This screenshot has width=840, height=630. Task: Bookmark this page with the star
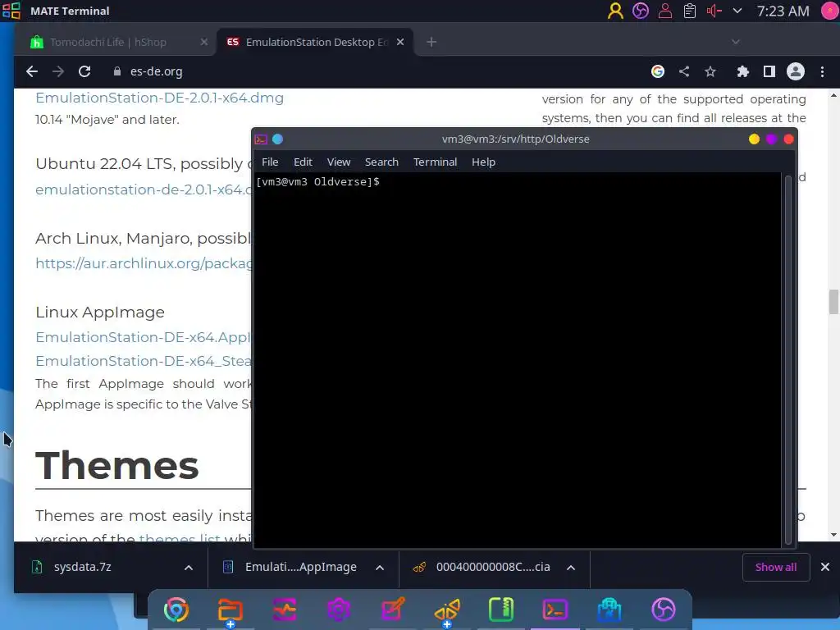tap(710, 71)
